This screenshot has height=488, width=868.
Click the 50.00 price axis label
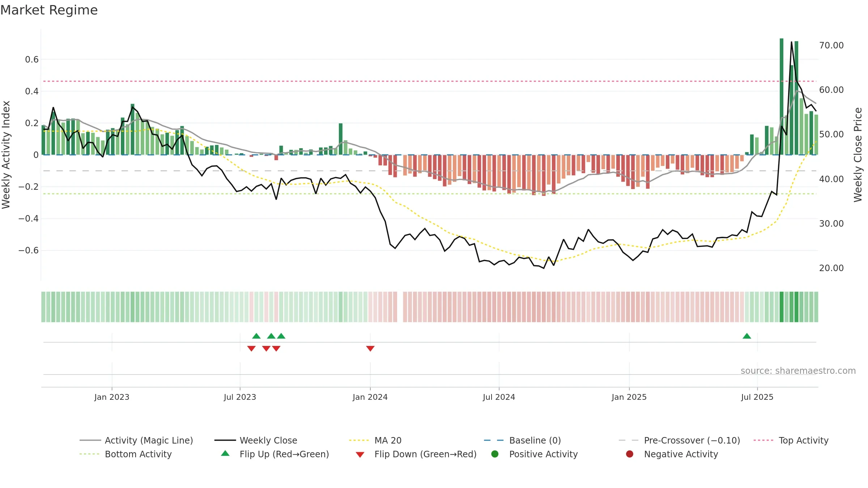coord(831,134)
